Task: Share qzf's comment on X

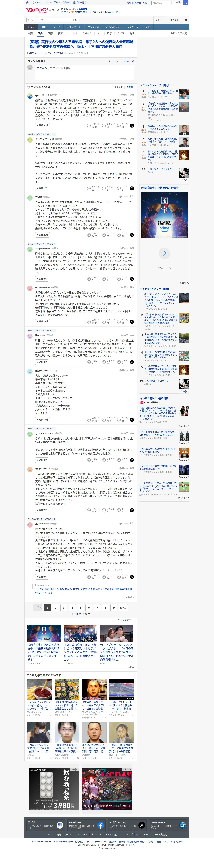Action: (132, 126)
